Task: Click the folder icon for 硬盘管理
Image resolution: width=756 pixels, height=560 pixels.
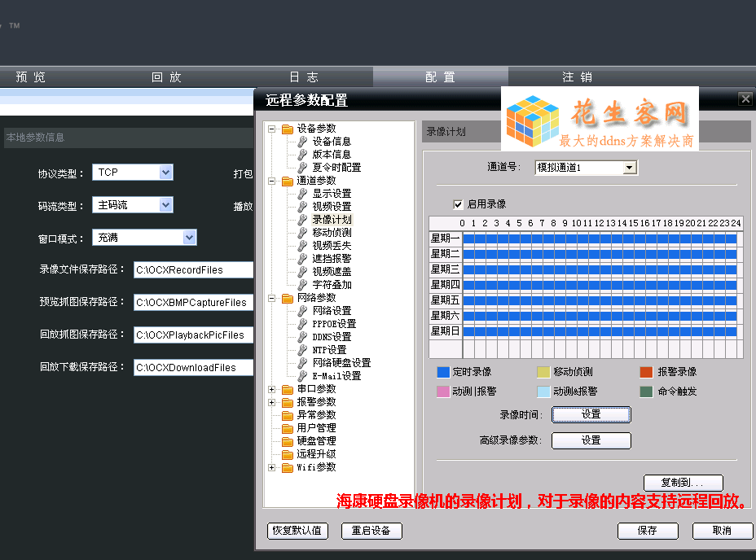Action: 287,441
